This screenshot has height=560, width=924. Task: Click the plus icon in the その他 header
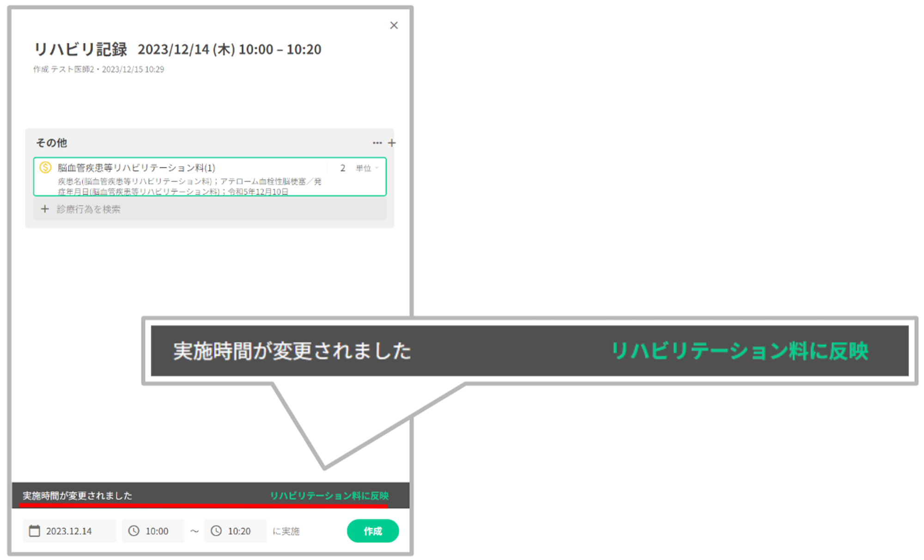point(392,143)
